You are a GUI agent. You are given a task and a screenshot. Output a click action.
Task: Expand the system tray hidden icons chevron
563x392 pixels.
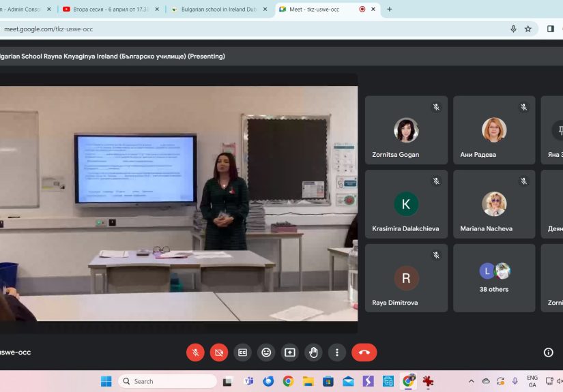pos(471,381)
